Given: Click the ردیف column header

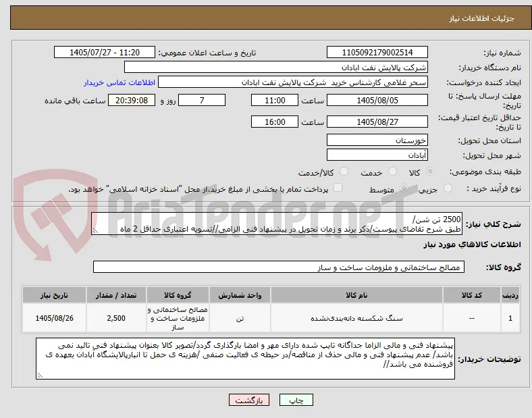Looking at the screenshot, I should pos(510,295).
